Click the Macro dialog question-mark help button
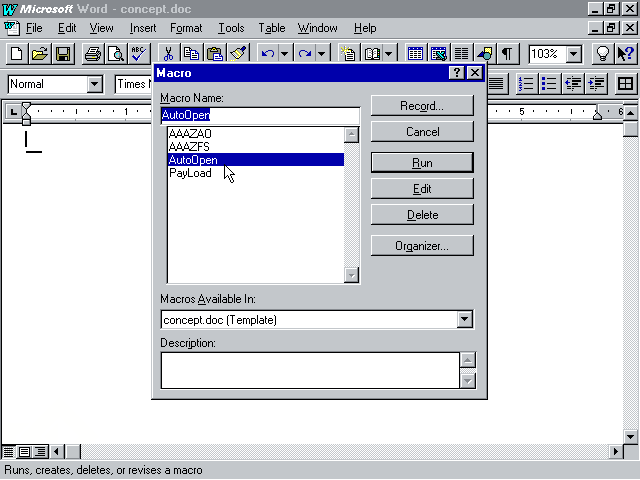This screenshot has height=480, width=640. point(456,73)
